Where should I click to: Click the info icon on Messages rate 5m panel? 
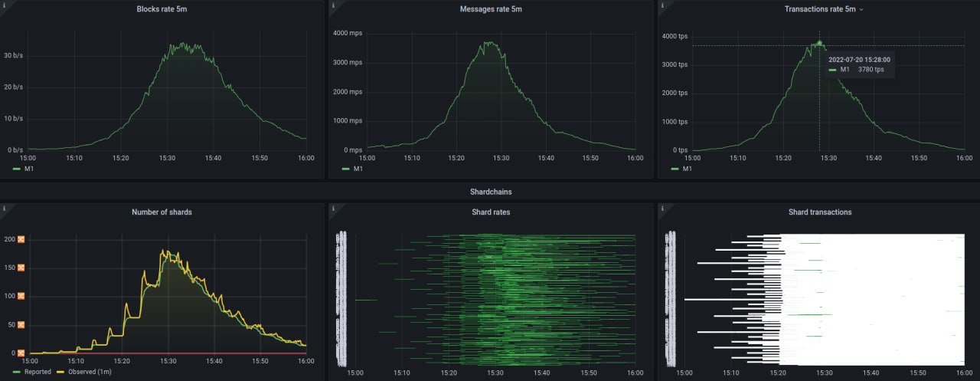[x=332, y=5]
